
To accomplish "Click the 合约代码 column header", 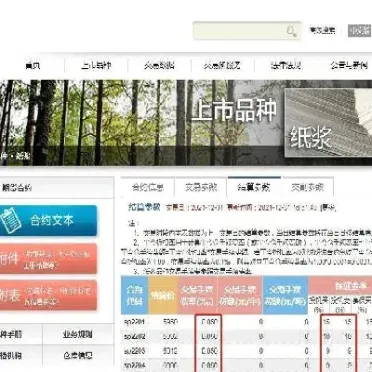I will coord(135,295).
